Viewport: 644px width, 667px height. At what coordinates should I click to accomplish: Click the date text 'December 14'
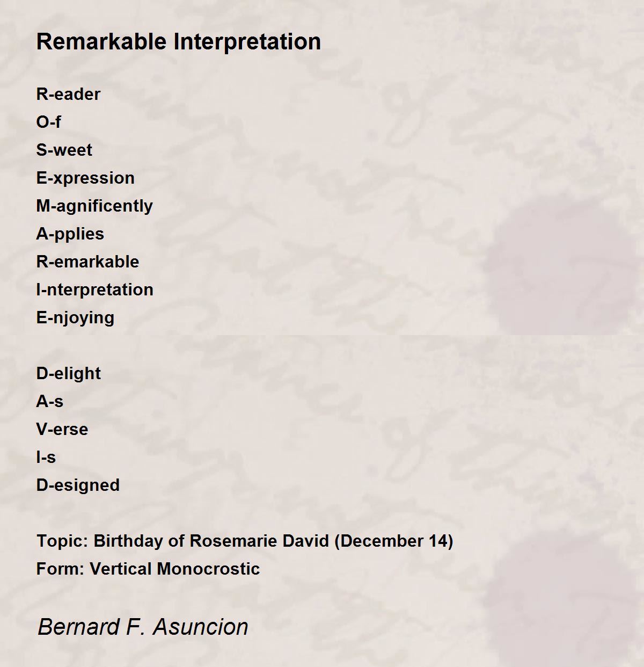[x=393, y=541]
